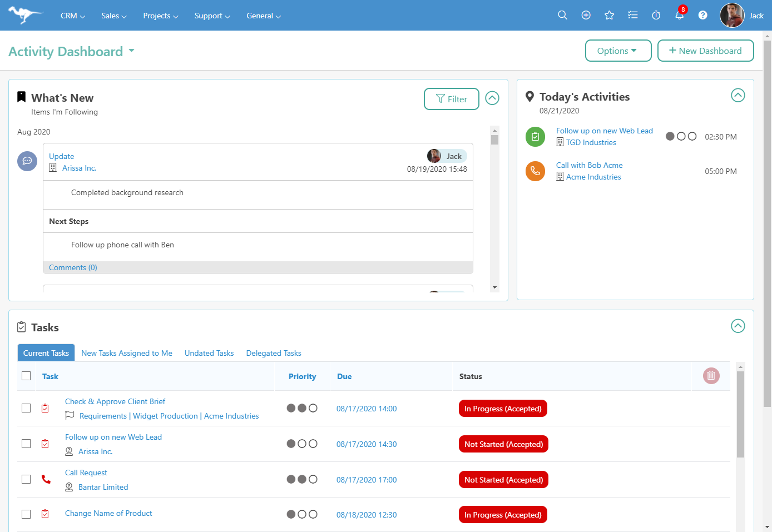Set priority dots for Call Request task

point(302,479)
